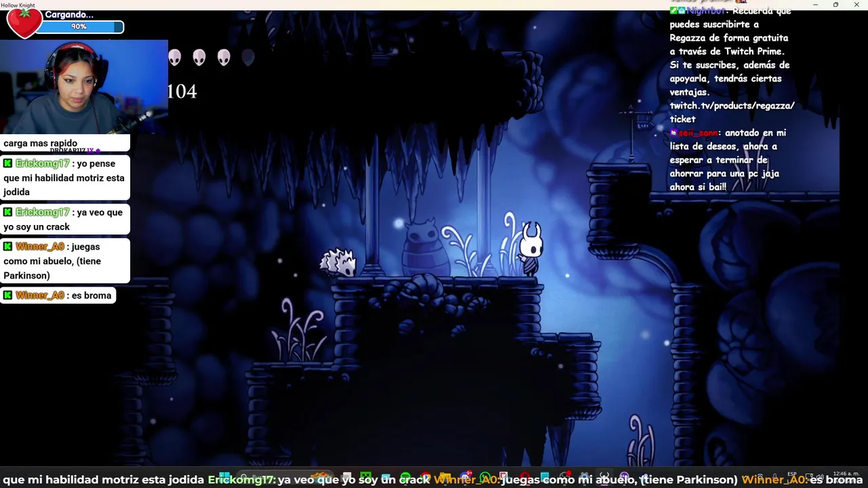
Task: Click "es broma" text in bottom ticker
Action: point(835,480)
